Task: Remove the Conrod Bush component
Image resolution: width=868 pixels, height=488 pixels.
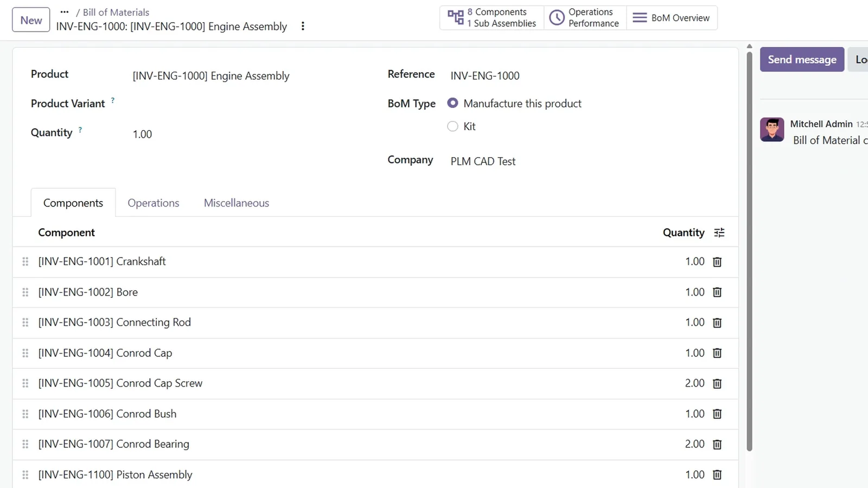Action: [x=717, y=414]
